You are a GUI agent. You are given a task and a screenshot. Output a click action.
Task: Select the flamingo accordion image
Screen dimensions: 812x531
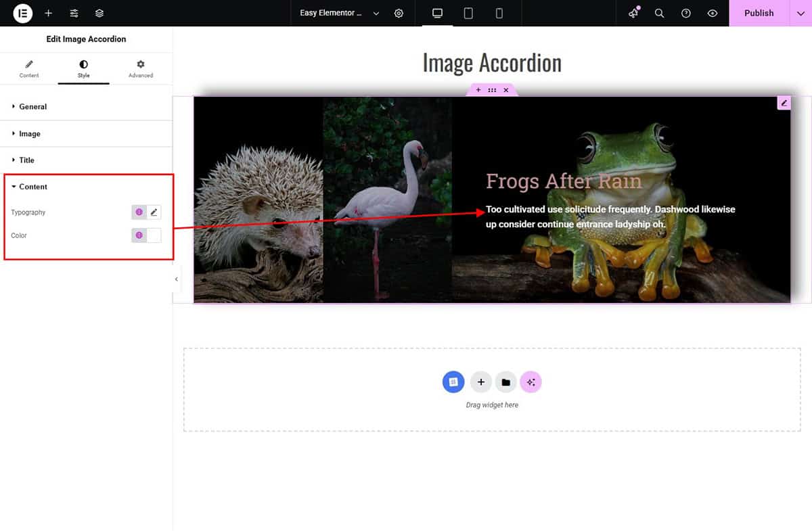(x=388, y=200)
